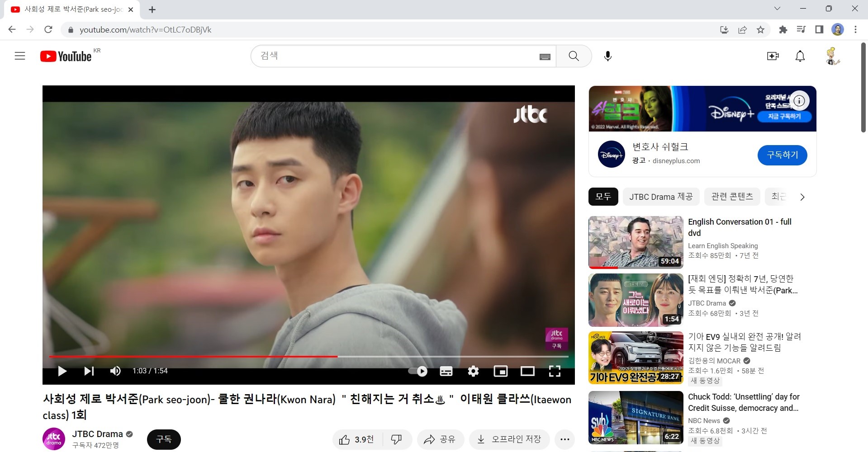Open the more actions ellipsis menu

coord(564,439)
